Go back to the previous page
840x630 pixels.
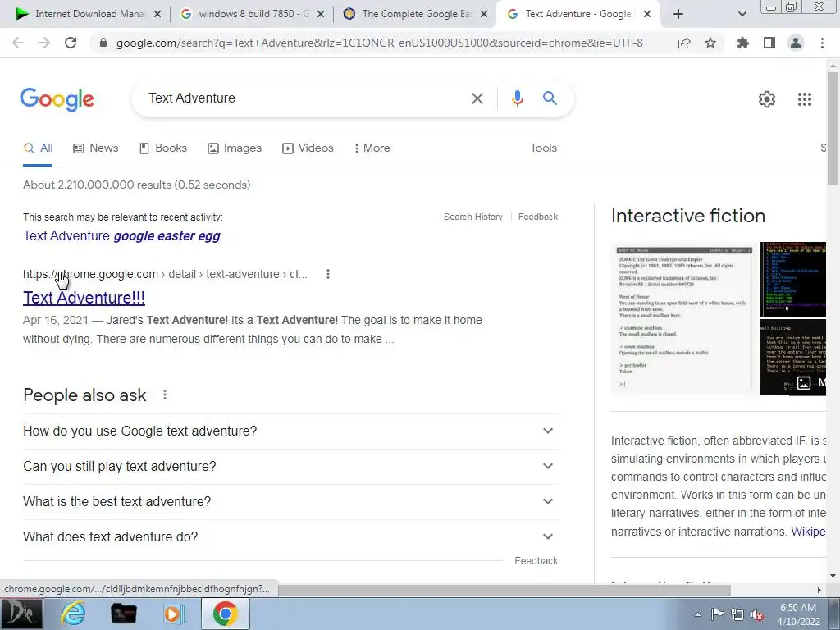click(x=18, y=43)
